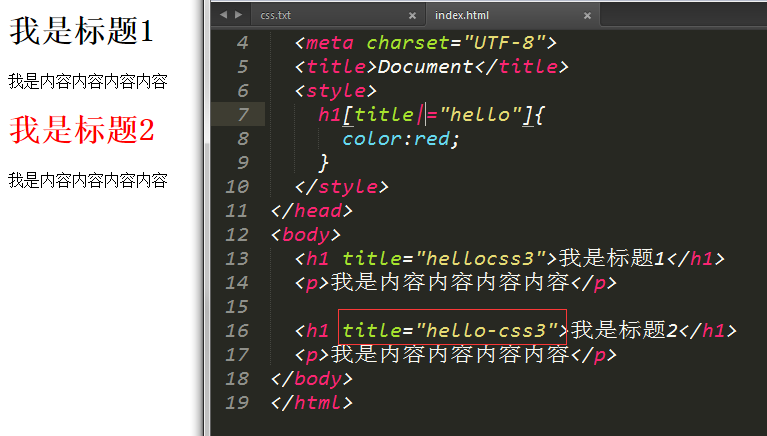Click line number 11 in the gutter

point(237,210)
